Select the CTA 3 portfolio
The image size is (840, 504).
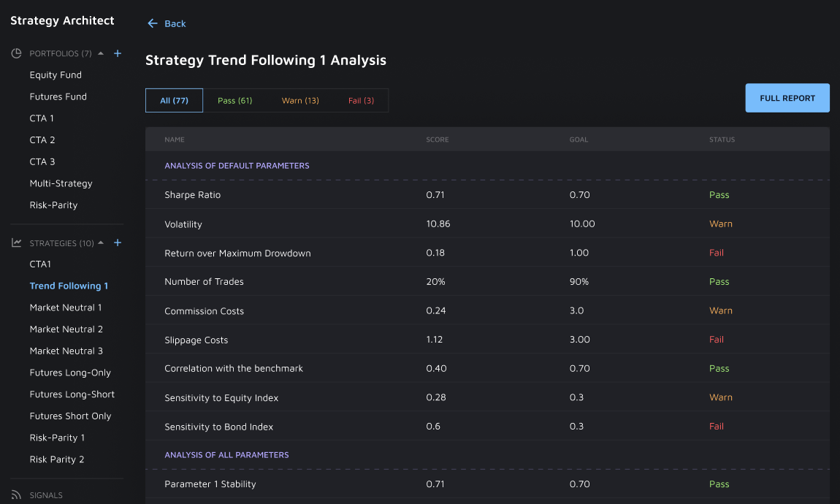coord(42,161)
